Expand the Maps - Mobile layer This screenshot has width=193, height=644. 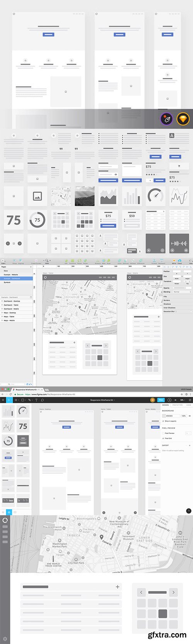click(2, 320)
